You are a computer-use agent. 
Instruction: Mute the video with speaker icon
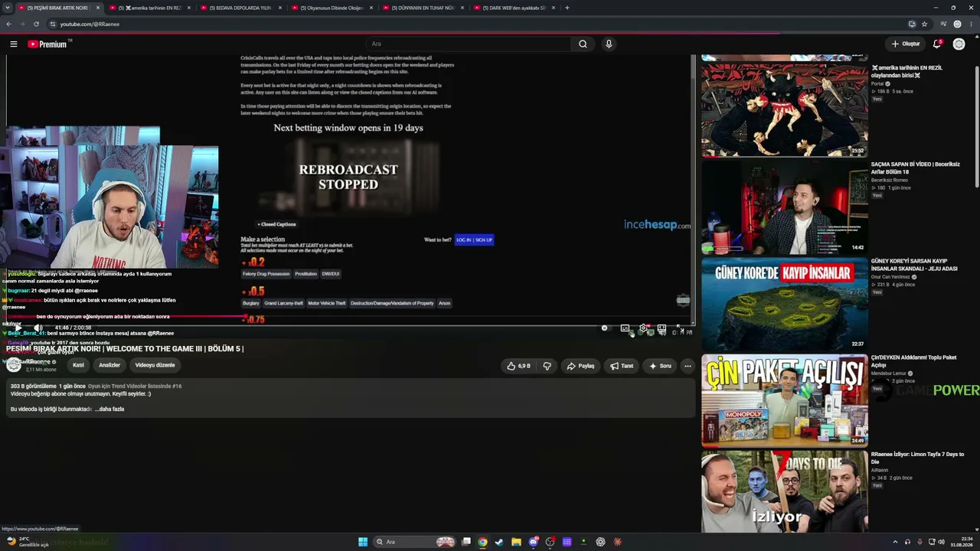38,328
